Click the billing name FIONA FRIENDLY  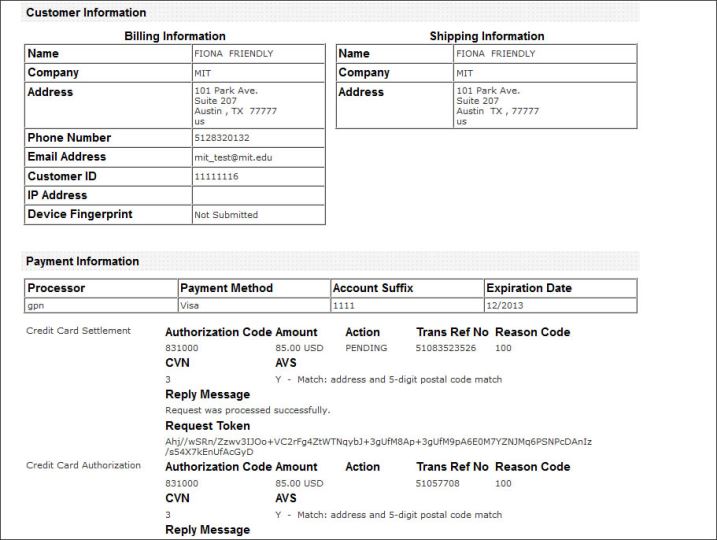click(233, 54)
